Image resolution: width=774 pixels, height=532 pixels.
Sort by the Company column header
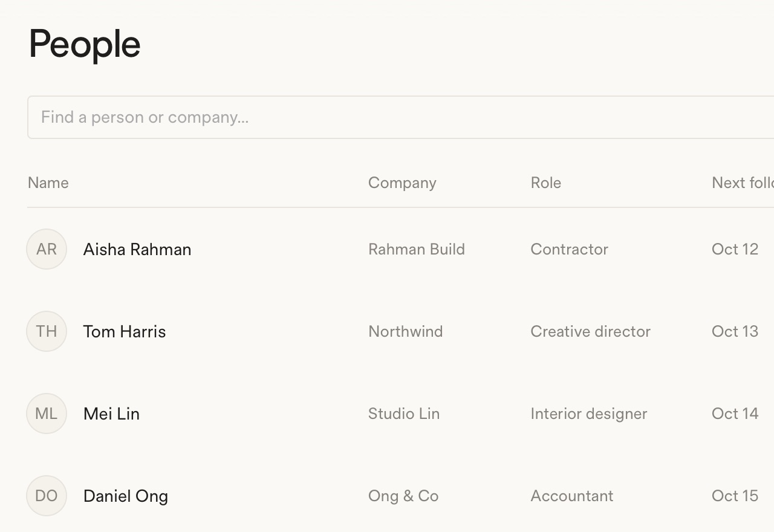402,183
